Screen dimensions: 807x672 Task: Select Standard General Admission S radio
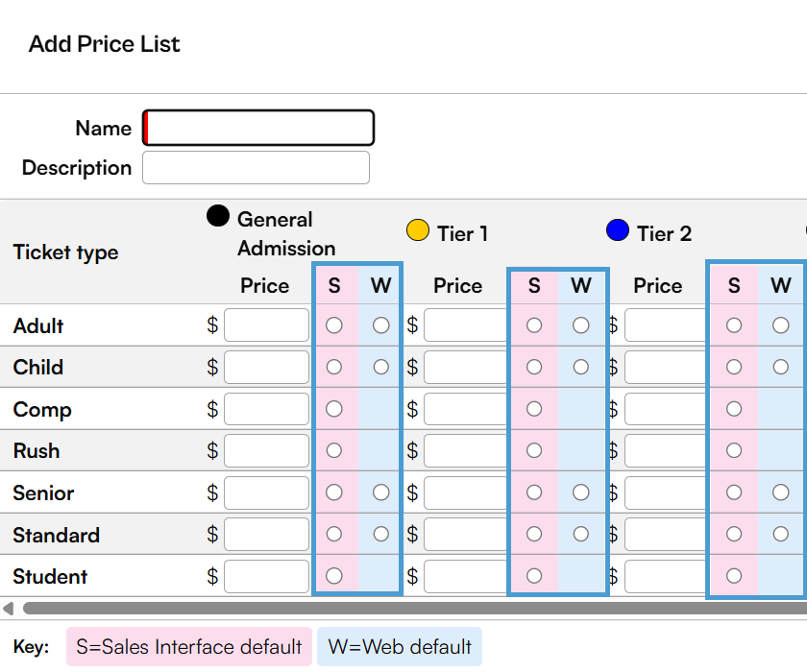(x=334, y=534)
